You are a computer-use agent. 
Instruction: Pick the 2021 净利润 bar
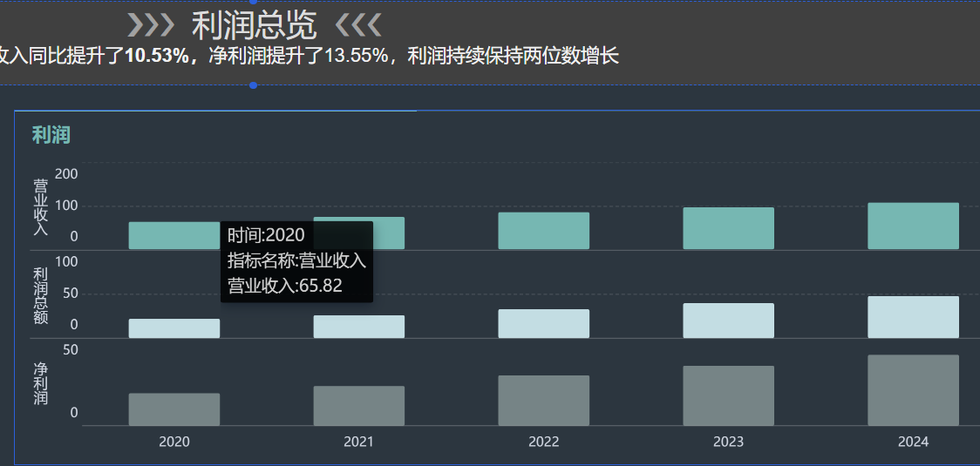pos(358,405)
